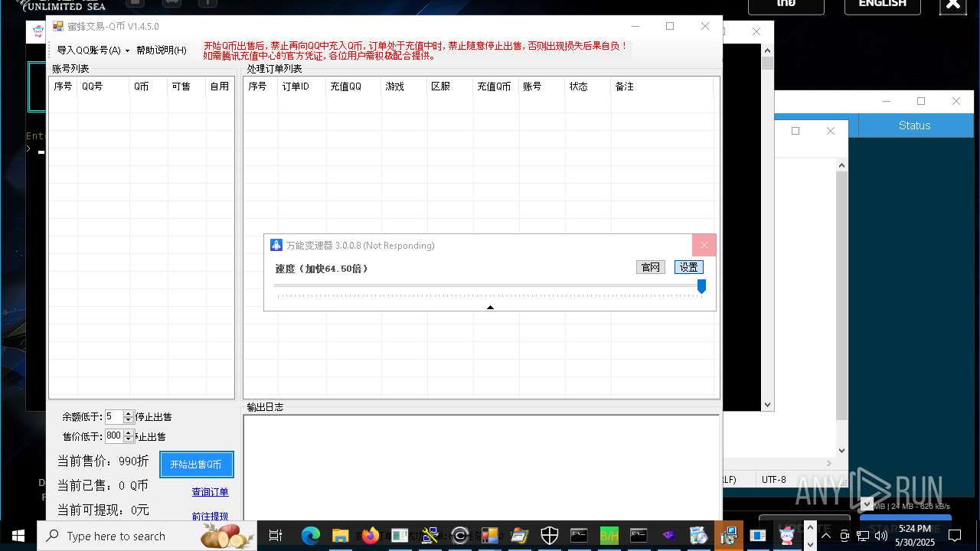This screenshot has width=980, height=551.
Task: Click the scroll down arrow of background console window
Action: click(x=768, y=406)
